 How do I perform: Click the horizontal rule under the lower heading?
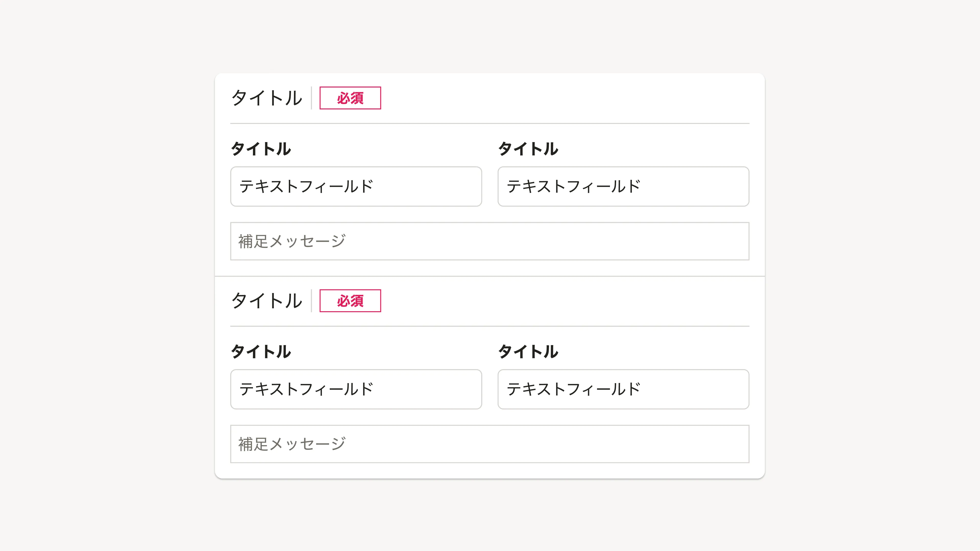(x=490, y=326)
